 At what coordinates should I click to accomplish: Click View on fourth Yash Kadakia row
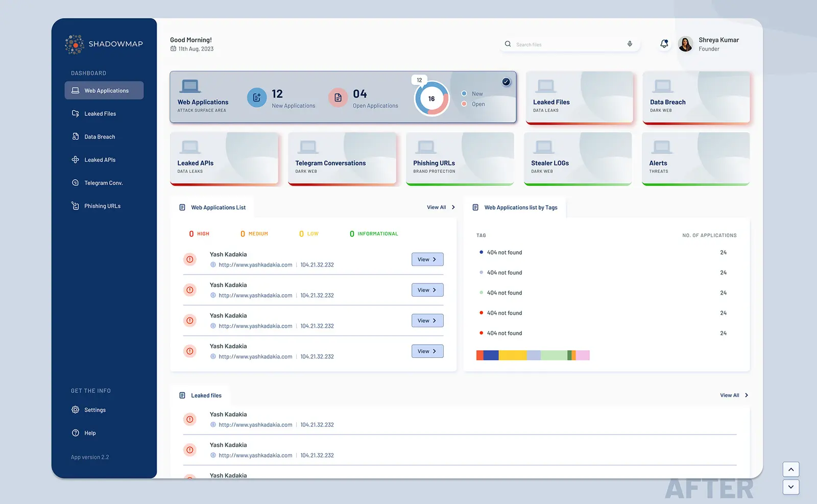[427, 351]
